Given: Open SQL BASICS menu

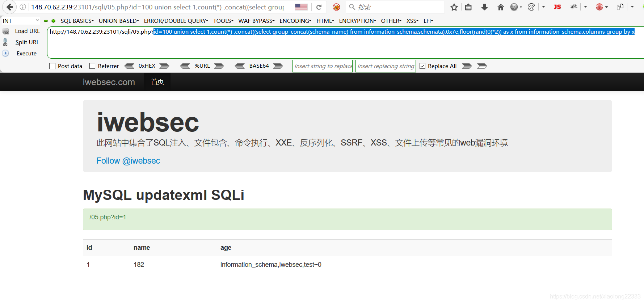Looking at the screenshot, I should 77,21.
